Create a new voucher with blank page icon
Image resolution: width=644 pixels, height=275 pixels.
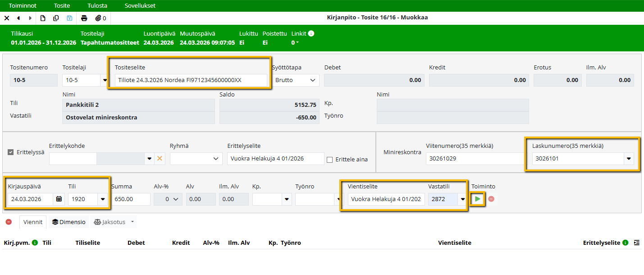click(43, 18)
